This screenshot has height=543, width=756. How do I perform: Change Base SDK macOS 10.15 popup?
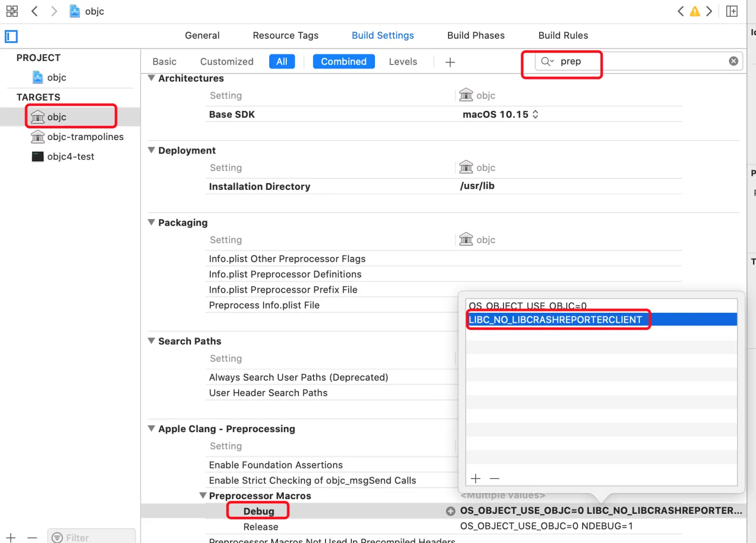coord(500,114)
